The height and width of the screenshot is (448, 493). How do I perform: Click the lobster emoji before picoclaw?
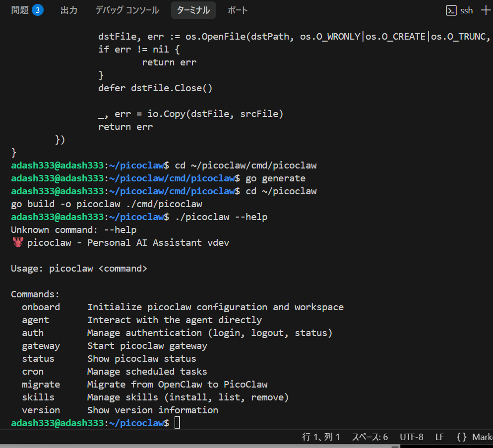pos(18,242)
